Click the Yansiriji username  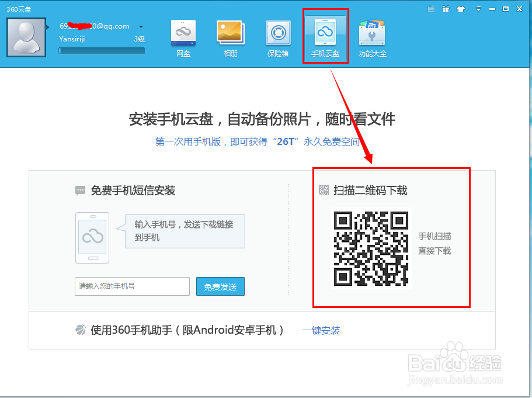72,39
